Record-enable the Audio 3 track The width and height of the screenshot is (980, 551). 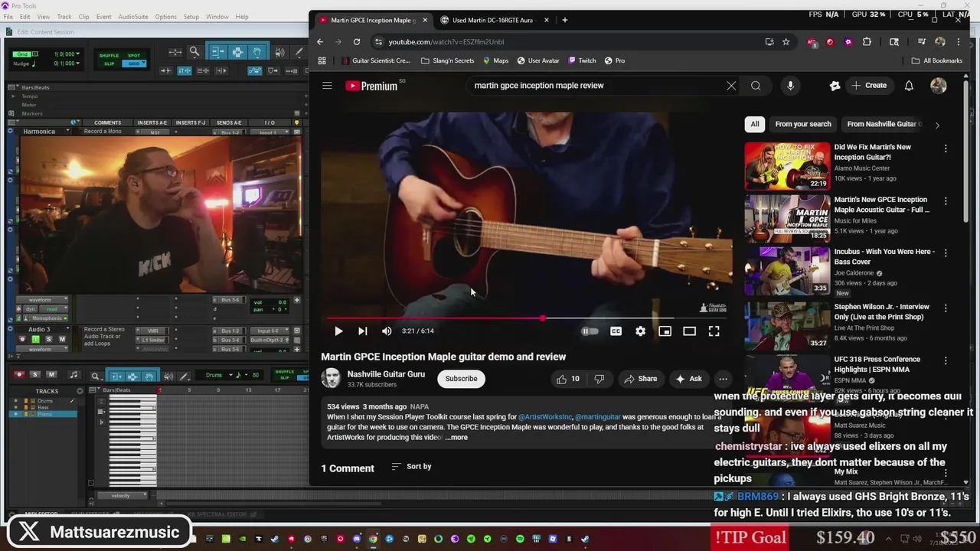pyautogui.click(x=21, y=339)
